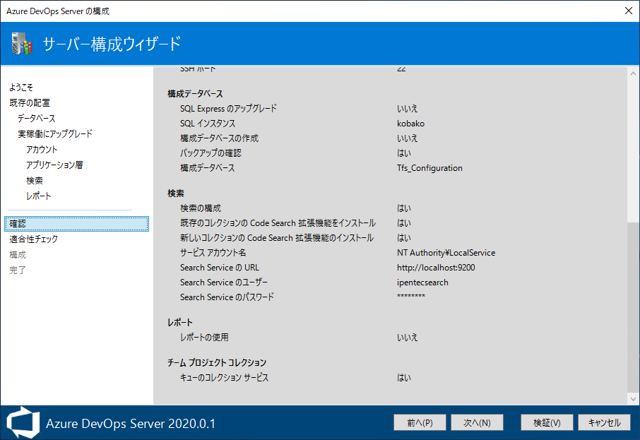The image size is (640, 440).
Task: Click 既存のコレクションの Code Search row label
Action: (x=278, y=223)
